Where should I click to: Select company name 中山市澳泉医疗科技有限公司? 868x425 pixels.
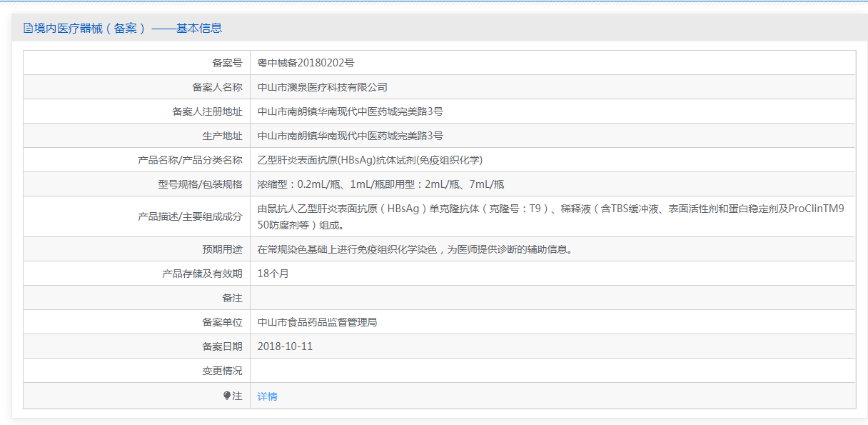pyautogui.click(x=323, y=87)
